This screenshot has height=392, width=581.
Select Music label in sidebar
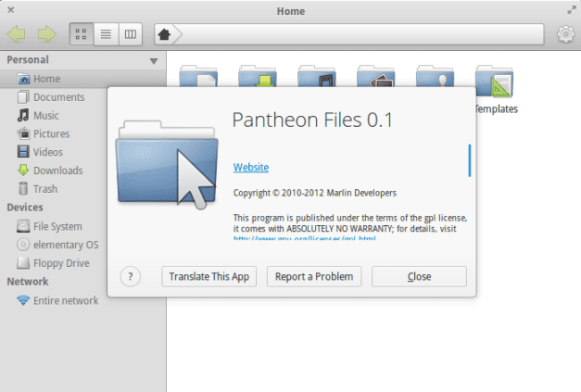(x=46, y=115)
